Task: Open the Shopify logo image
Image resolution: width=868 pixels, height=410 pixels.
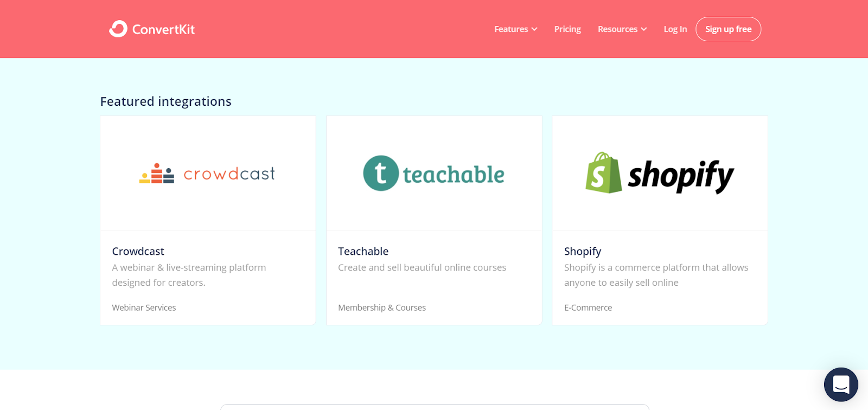Action: tap(660, 174)
